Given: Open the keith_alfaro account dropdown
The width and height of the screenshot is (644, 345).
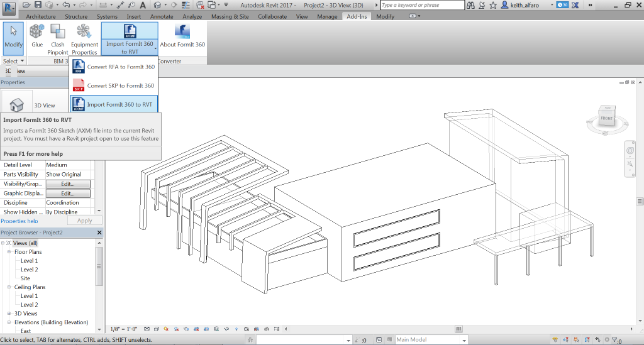Looking at the screenshot, I should [552, 5].
